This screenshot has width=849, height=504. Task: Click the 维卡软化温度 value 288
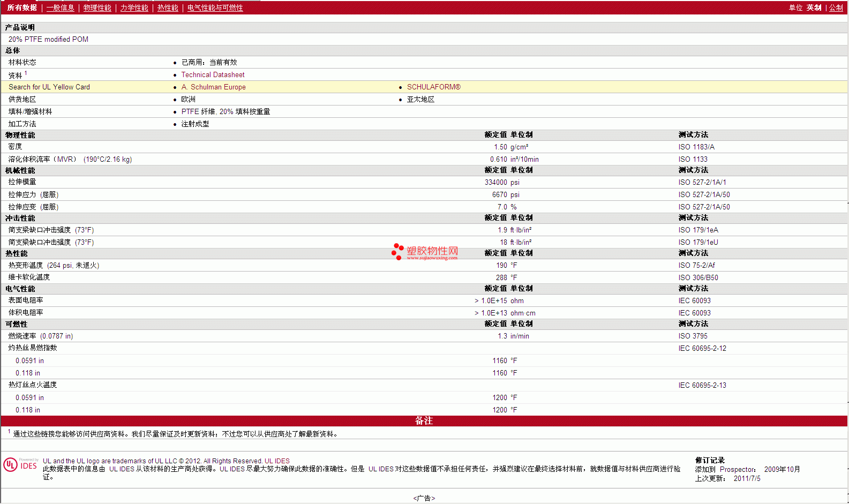pyautogui.click(x=501, y=278)
